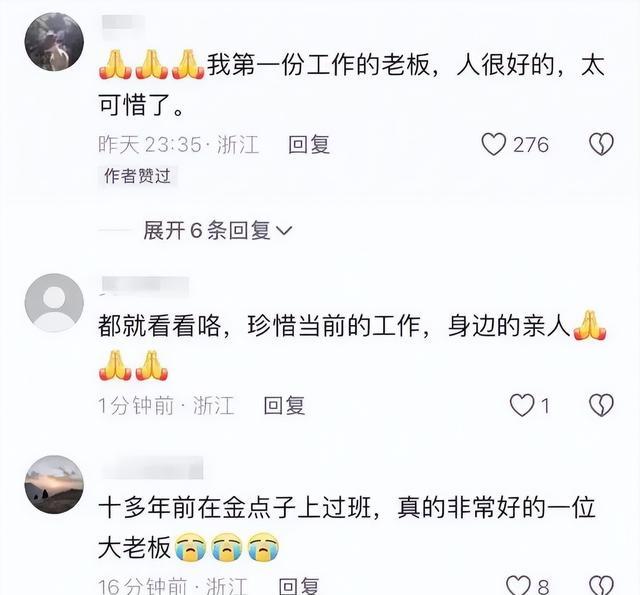Tap the 作者赞过 tag

click(x=137, y=176)
